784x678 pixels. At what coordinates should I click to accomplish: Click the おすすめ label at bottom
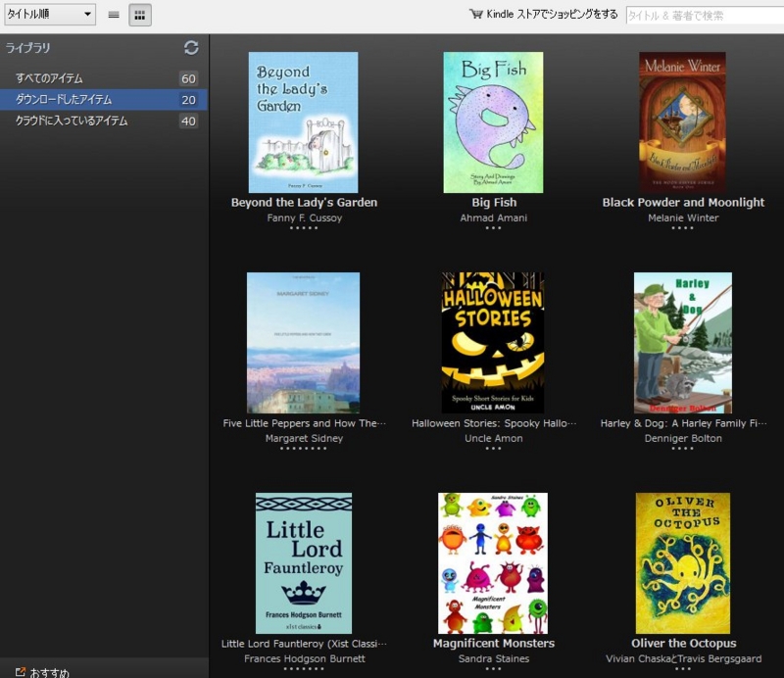click(50, 672)
